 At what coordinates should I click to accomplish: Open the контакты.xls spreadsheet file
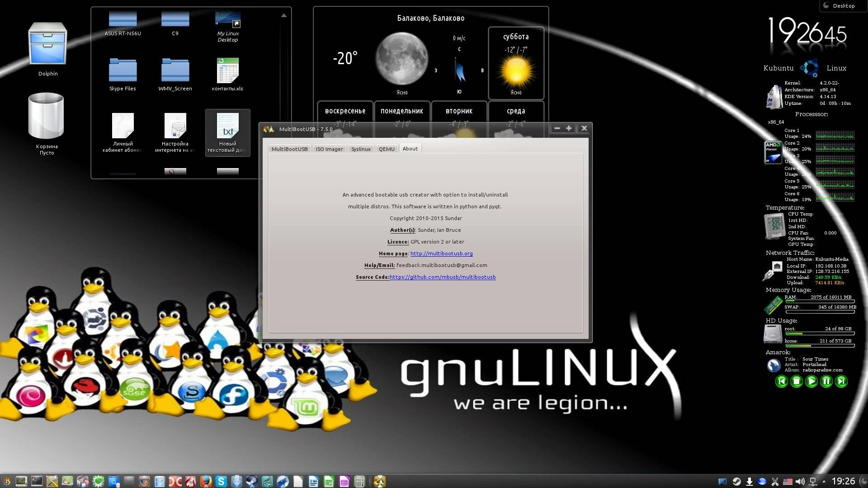227,75
